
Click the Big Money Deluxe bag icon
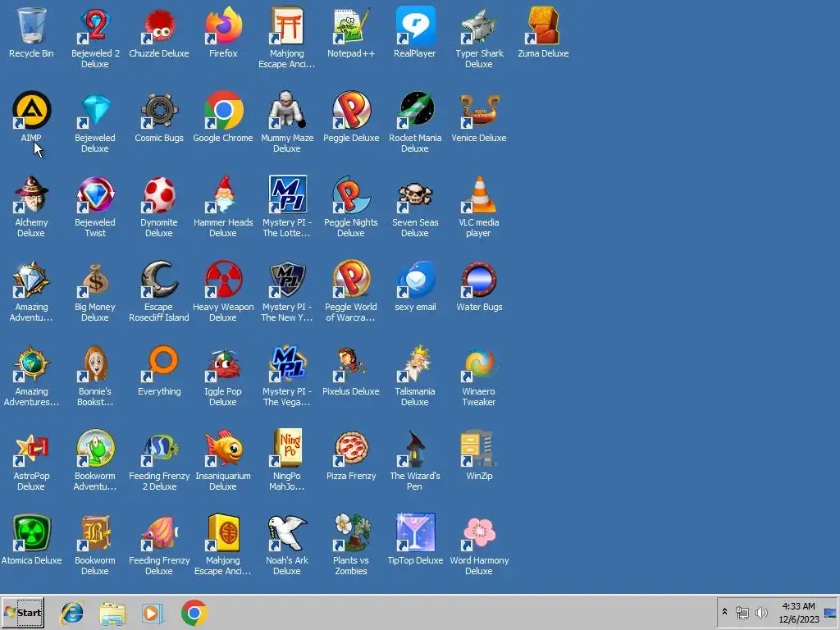click(95, 279)
